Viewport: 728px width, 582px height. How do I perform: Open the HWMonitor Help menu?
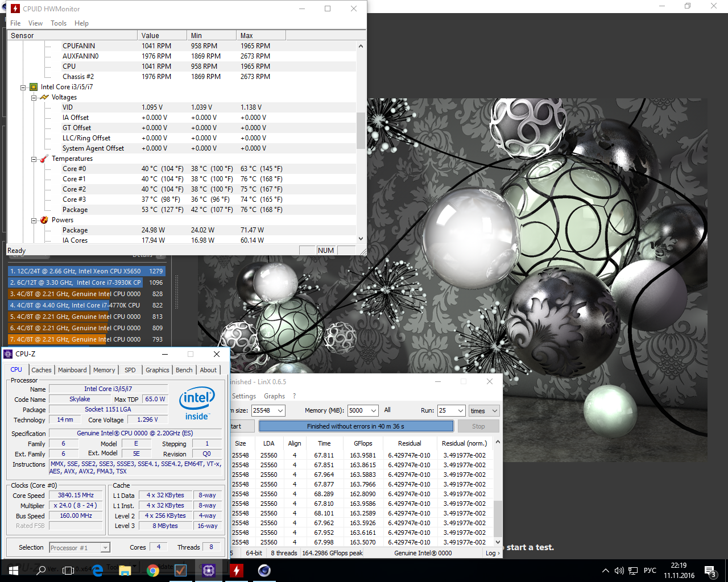click(81, 23)
